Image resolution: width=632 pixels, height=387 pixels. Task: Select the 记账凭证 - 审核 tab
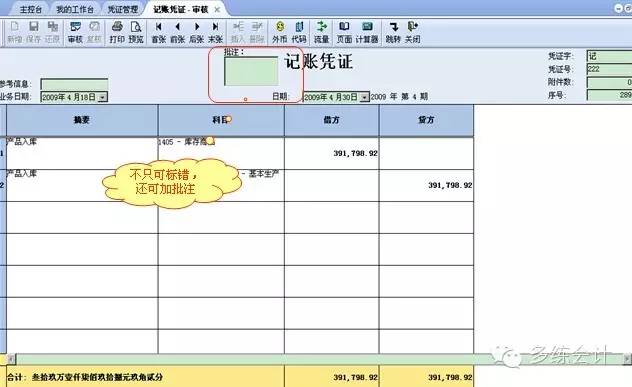point(180,9)
